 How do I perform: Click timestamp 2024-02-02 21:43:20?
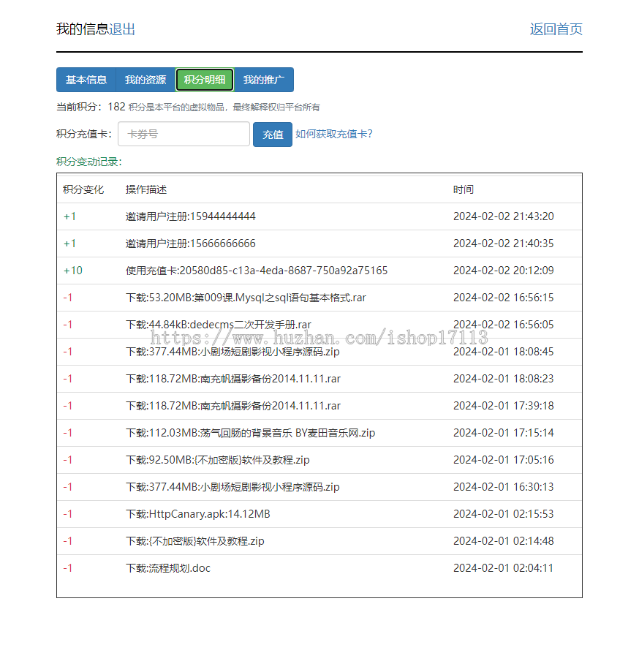coord(504,216)
